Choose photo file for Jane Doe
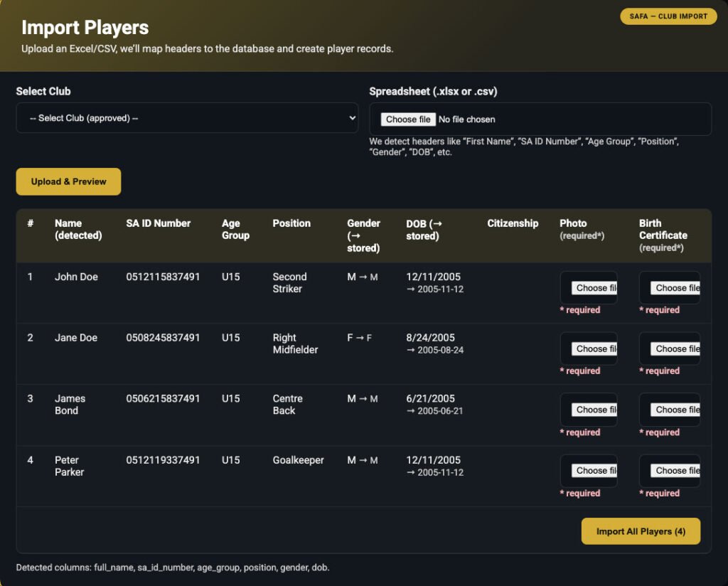The height and width of the screenshot is (586, 728). [594, 349]
